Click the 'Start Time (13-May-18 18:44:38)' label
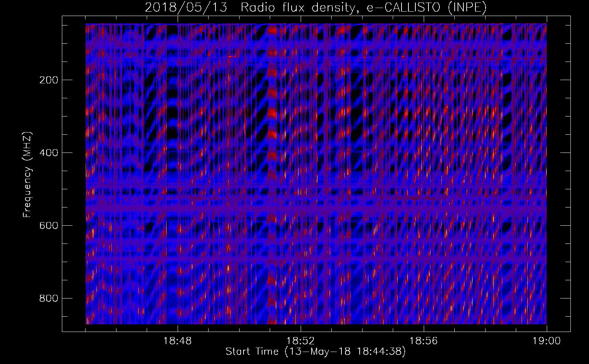 (316, 352)
